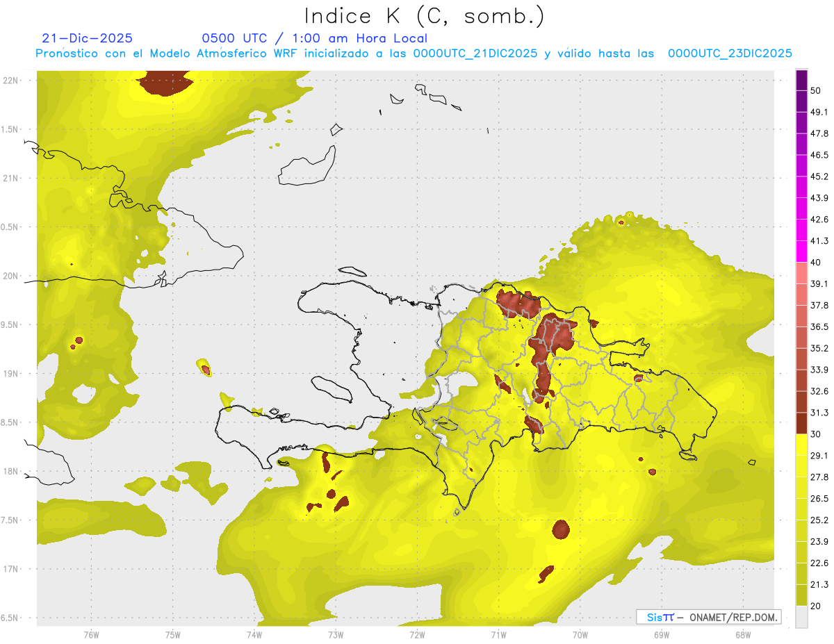Click the '23.9' color scale label
Screen dimensions: 834x644
point(819,542)
